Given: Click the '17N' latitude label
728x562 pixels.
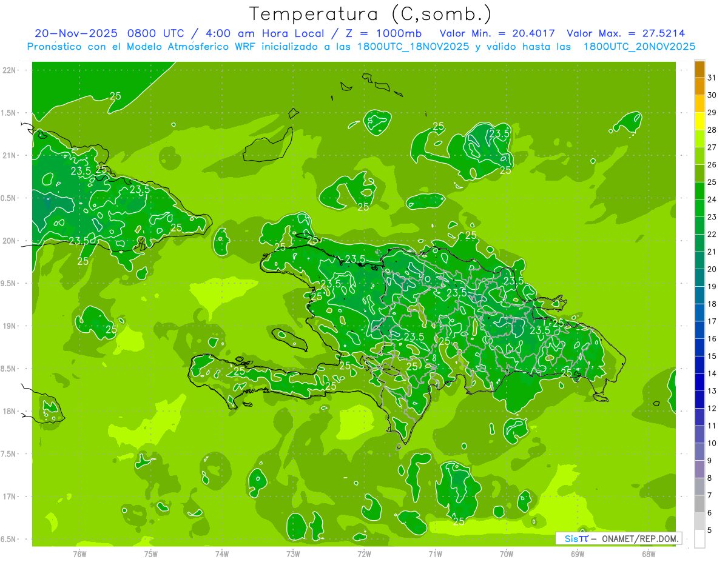Looking at the screenshot, I should [9, 497].
